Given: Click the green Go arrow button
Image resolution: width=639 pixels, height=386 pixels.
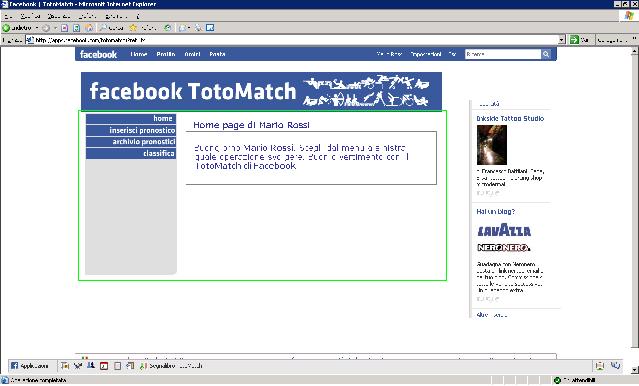Looking at the screenshot, I should point(574,40).
